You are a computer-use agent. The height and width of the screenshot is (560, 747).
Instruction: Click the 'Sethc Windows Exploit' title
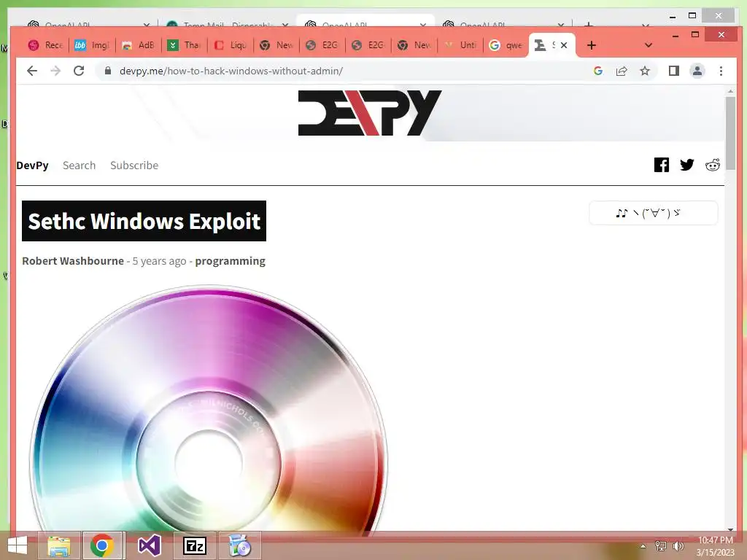pyautogui.click(x=144, y=221)
